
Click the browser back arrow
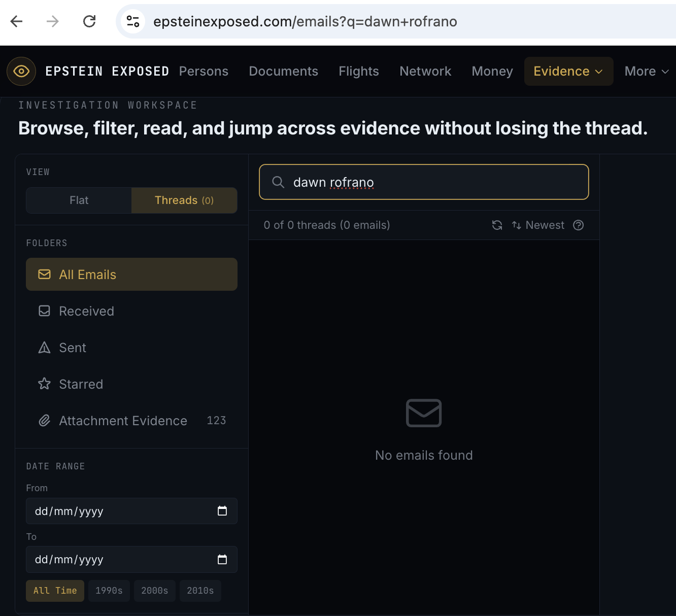[17, 21]
